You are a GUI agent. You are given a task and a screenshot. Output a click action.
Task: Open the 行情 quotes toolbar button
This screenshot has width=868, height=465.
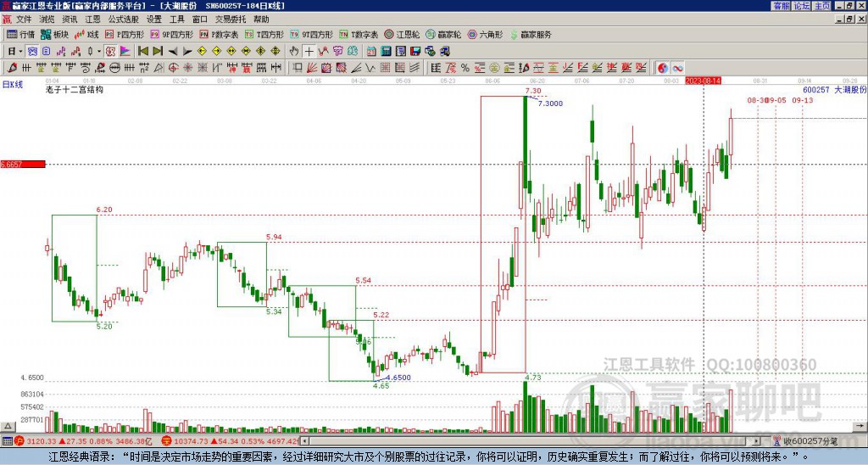pos(20,34)
